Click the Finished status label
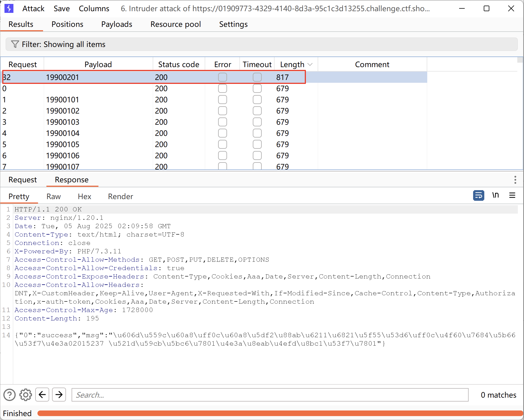 (17, 413)
